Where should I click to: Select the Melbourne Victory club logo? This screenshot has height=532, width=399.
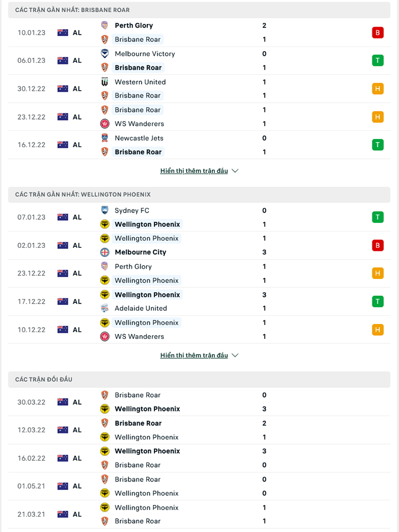[105, 53]
